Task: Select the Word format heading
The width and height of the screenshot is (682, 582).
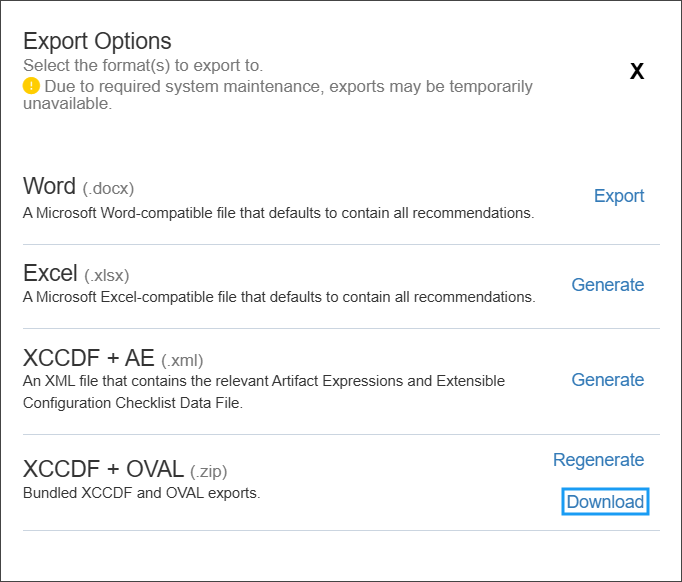Action: [49, 187]
